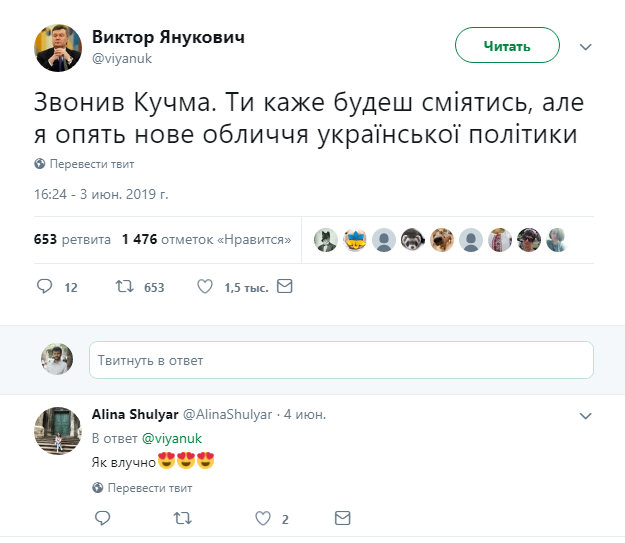Click the Твитнуть в ответ field

[341, 360]
